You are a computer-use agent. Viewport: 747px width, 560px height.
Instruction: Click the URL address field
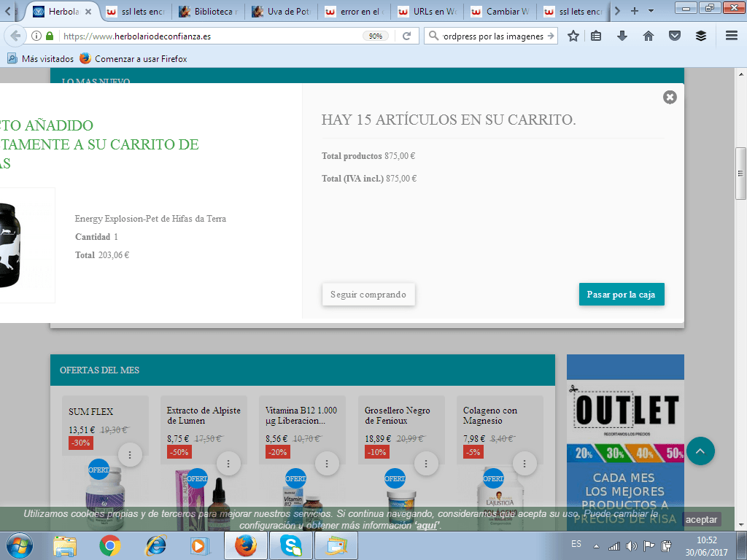(209, 36)
